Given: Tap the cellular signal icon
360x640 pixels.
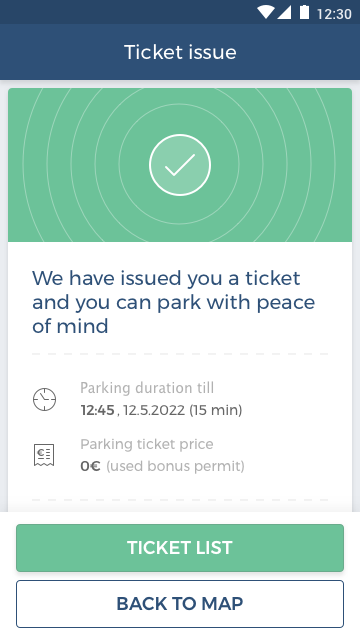Looking at the screenshot, I should [284, 13].
